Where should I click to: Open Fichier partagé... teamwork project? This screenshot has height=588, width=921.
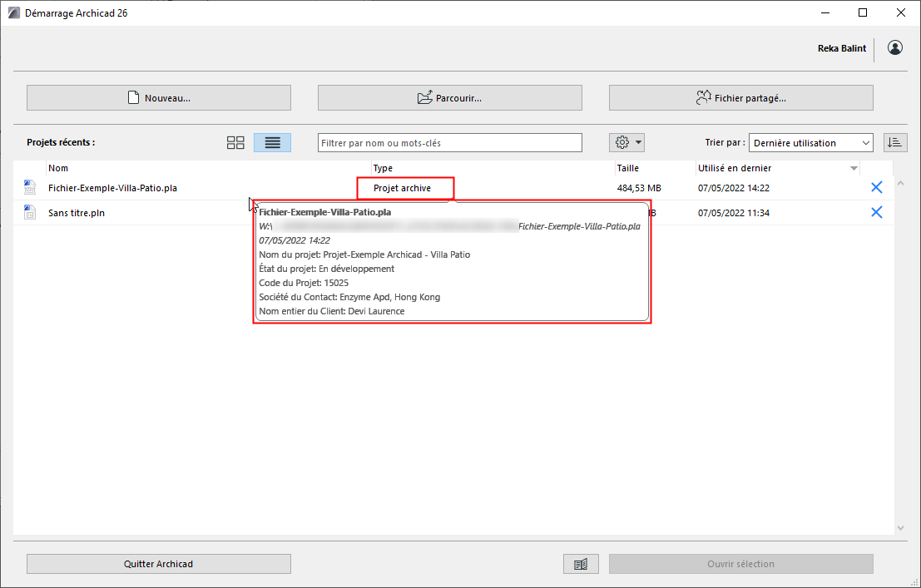tap(740, 97)
